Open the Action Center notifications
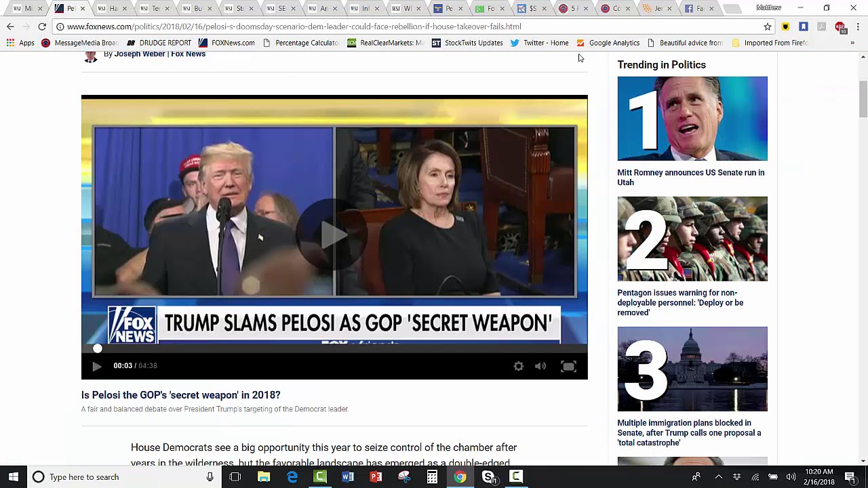Screen dimensions: 868x488 [850, 477]
